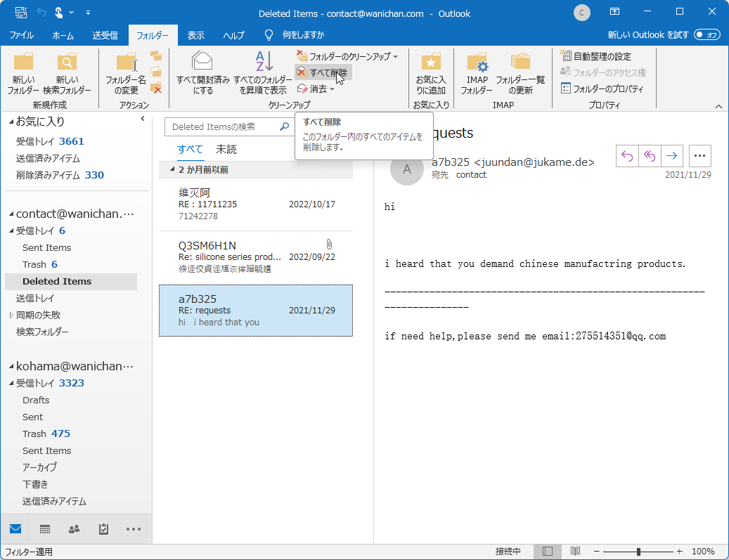Mark all as read (すべて開封済みにする)
This screenshot has height=560, width=729.
click(202, 74)
